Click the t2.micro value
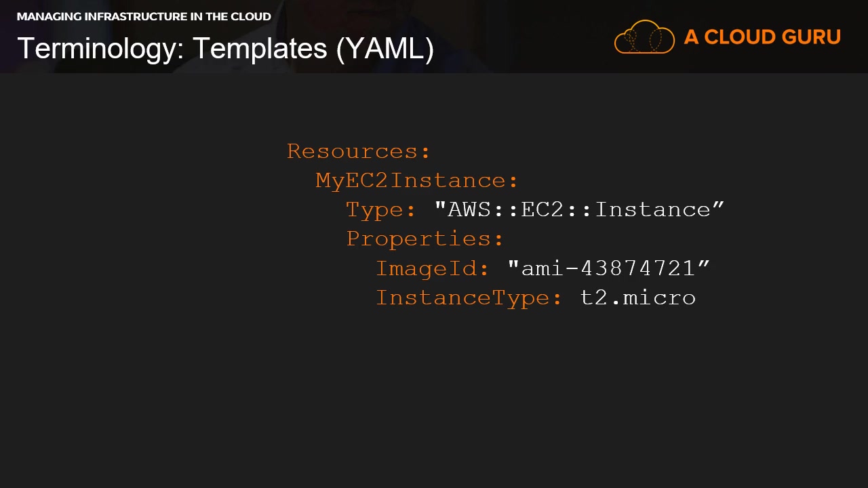Image resolution: width=868 pixels, height=488 pixels. (x=638, y=298)
